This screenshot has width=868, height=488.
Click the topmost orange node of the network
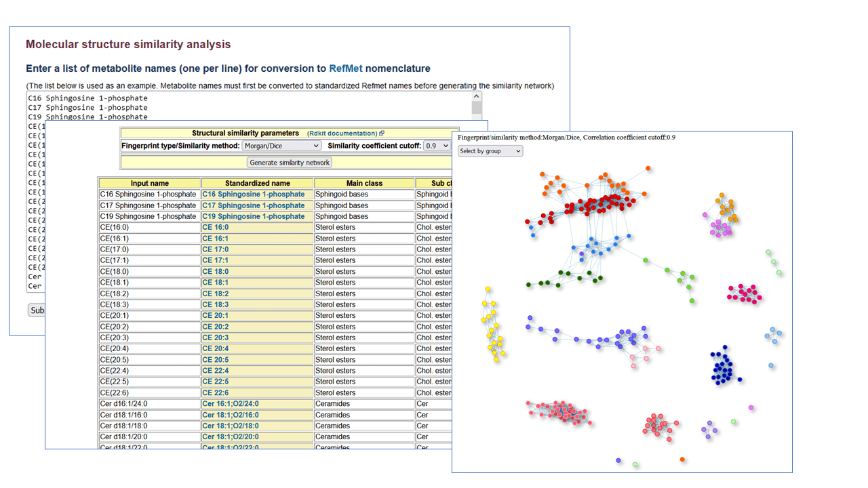(x=648, y=168)
